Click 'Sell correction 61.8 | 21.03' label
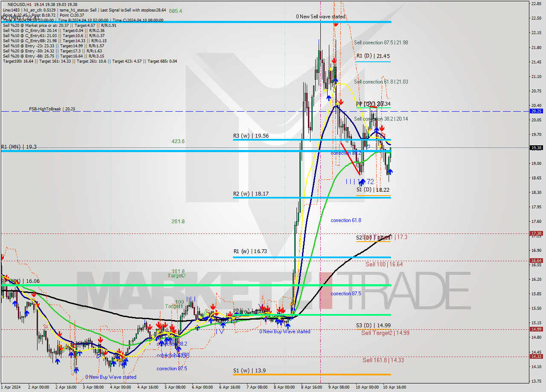This screenshot has width=546, height=392. pyautogui.click(x=381, y=82)
